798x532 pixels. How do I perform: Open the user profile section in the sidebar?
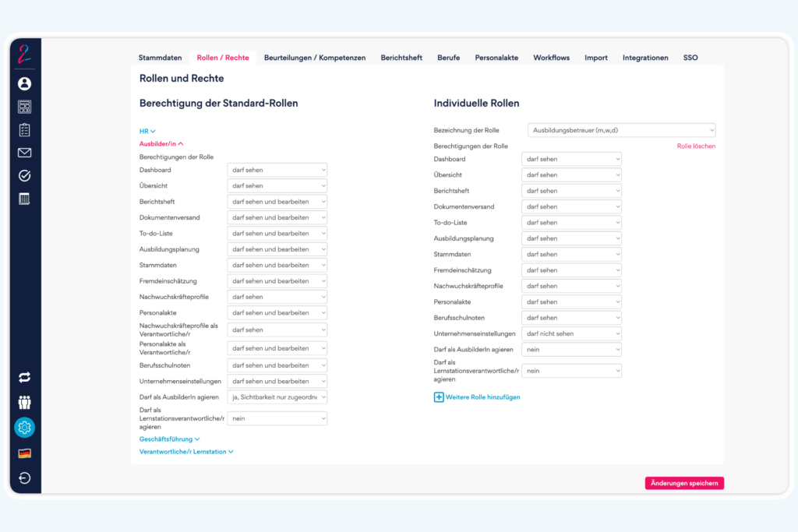(23, 83)
